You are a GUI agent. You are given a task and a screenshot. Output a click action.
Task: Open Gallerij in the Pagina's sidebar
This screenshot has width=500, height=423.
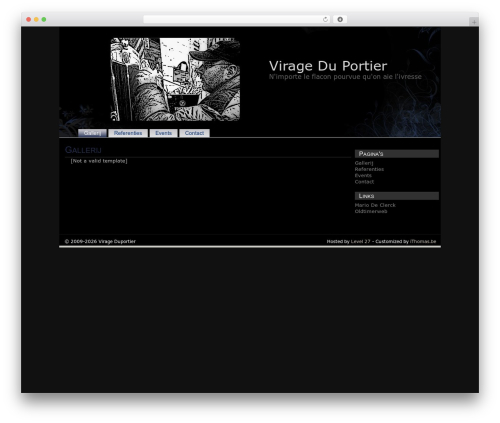364,163
